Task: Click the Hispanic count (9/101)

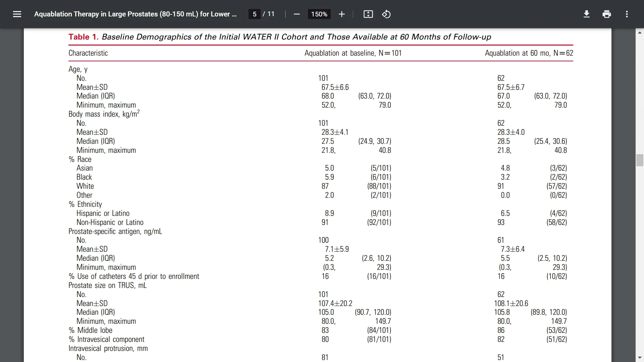Action: [x=381, y=214]
